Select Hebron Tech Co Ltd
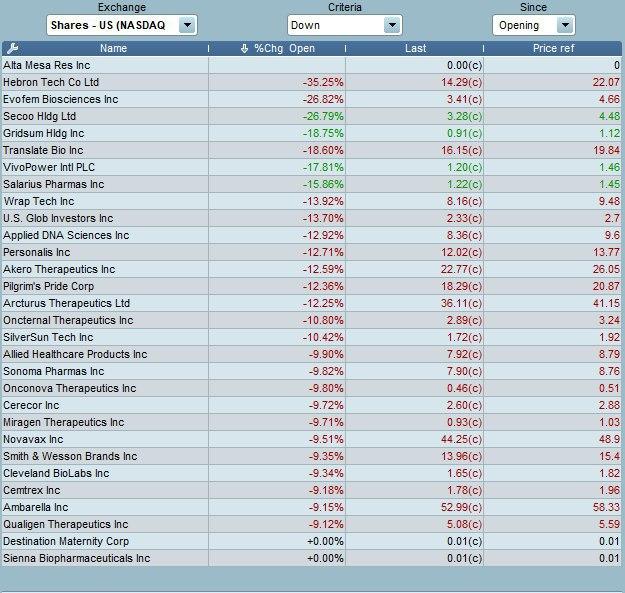625x593 pixels. coord(51,82)
